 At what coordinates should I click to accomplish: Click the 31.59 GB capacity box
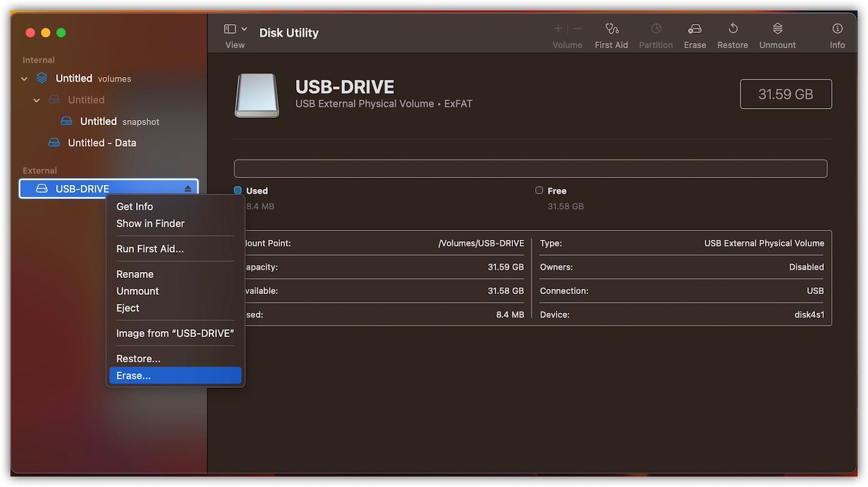[x=786, y=94]
